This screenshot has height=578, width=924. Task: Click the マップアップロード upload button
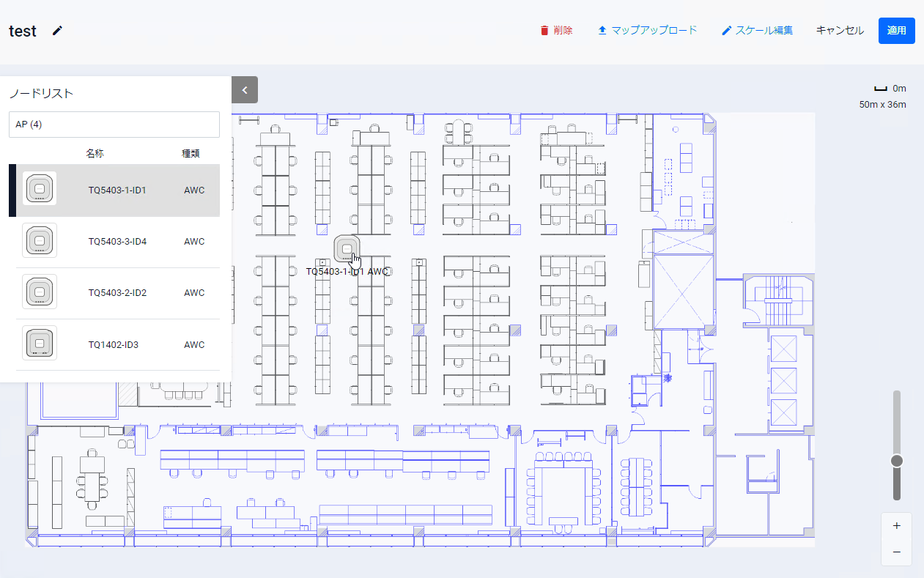point(647,31)
